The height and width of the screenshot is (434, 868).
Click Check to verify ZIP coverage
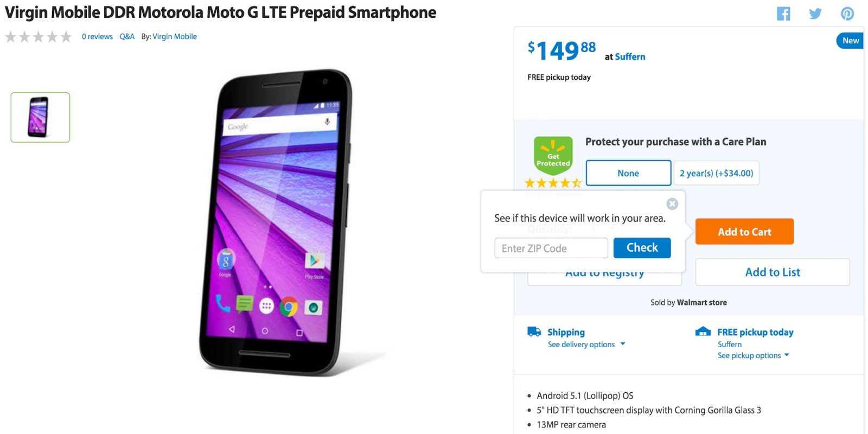coord(642,247)
